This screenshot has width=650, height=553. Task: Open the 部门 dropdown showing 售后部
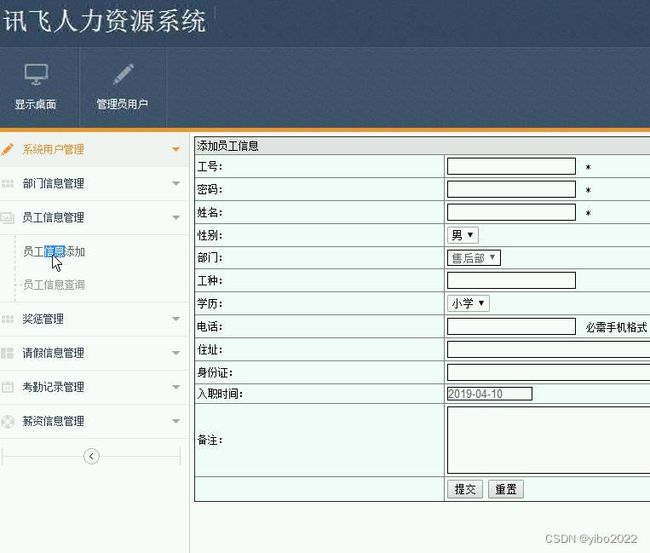pos(474,258)
